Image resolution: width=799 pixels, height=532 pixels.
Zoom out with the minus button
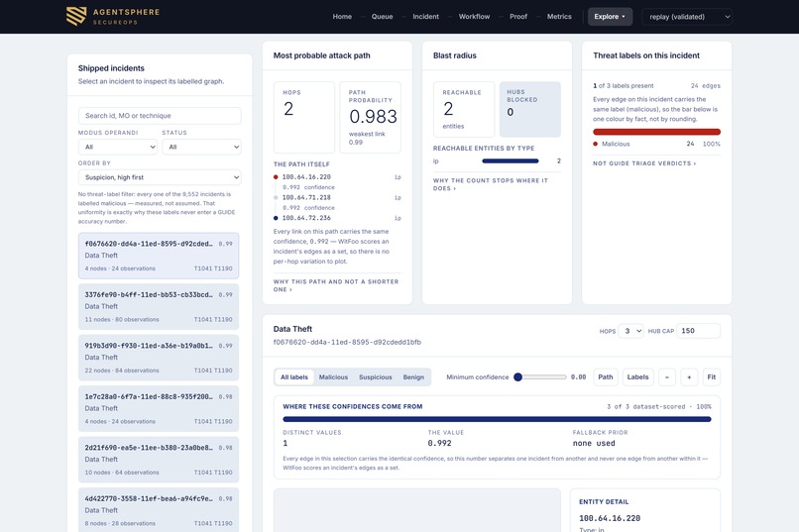click(667, 377)
